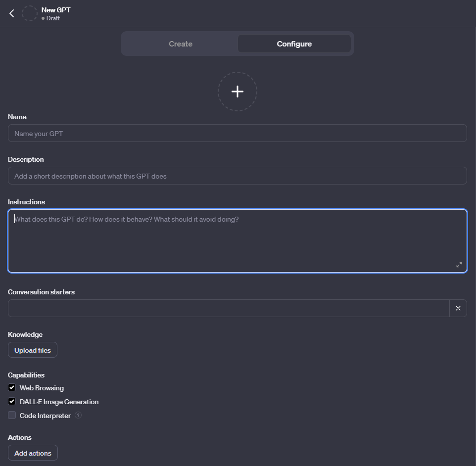Uncheck the Web Browsing capability
Screen dimensions: 476x466
click(12, 388)
